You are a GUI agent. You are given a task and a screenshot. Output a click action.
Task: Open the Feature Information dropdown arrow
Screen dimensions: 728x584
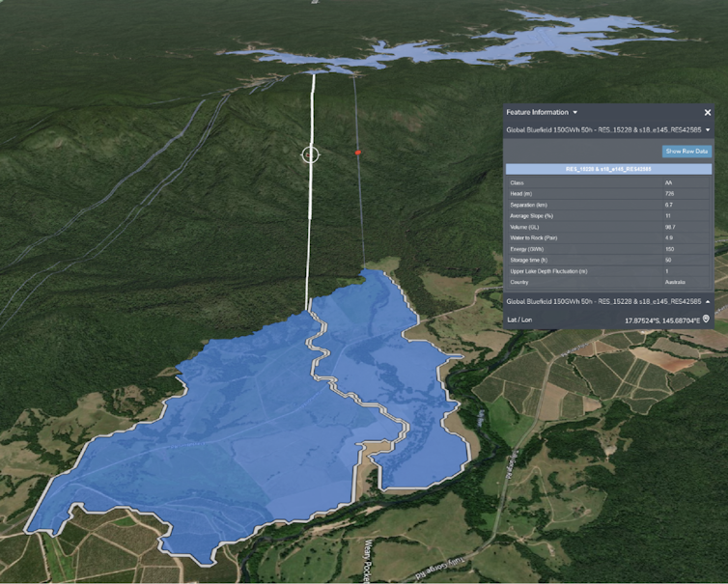pos(575,113)
